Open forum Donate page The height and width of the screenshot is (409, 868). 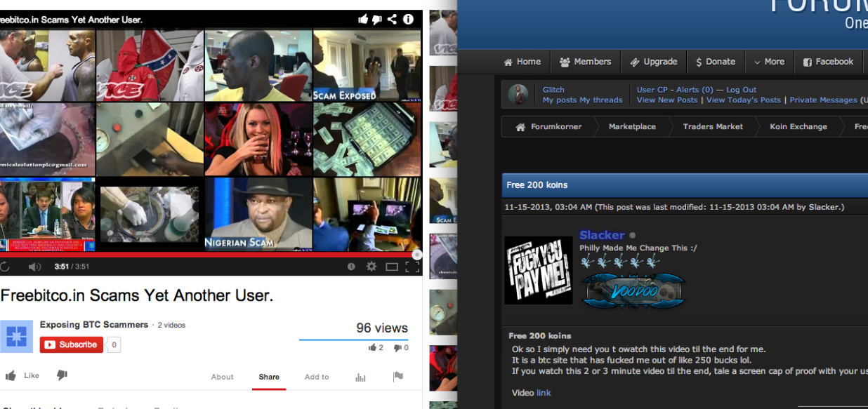(x=716, y=62)
